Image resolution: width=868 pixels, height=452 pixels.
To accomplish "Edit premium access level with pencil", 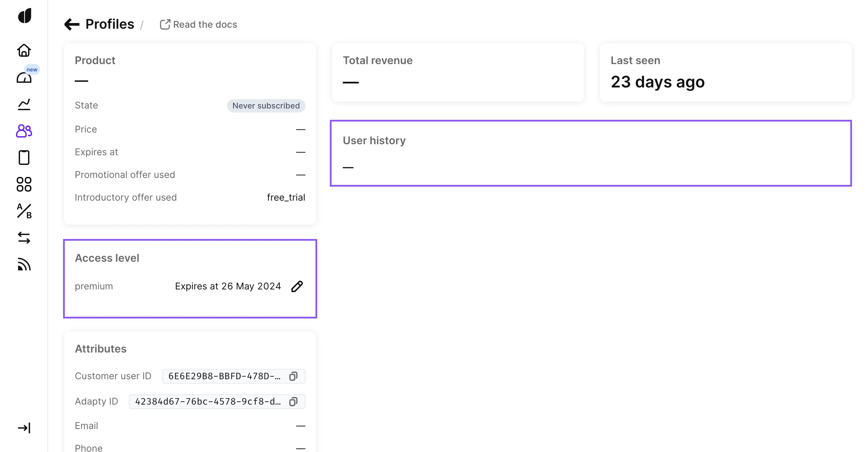I will 297,286.
